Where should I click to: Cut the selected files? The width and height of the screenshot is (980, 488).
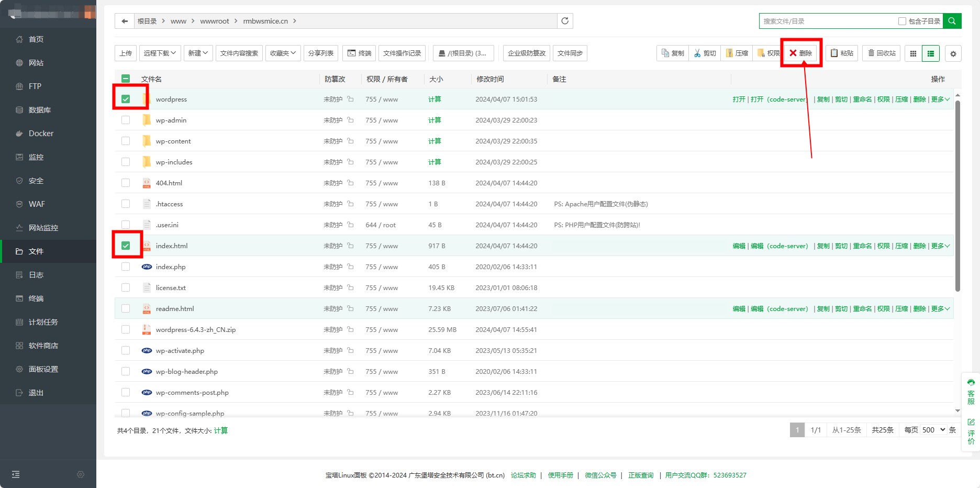tap(705, 53)
